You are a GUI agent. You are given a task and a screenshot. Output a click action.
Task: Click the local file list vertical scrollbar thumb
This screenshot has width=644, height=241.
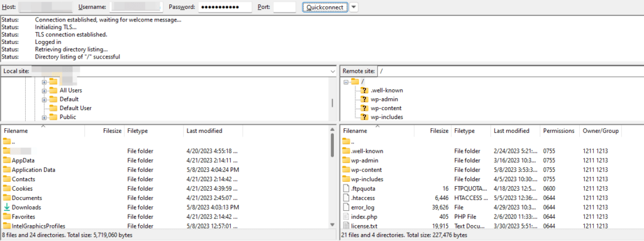[332, 145]
